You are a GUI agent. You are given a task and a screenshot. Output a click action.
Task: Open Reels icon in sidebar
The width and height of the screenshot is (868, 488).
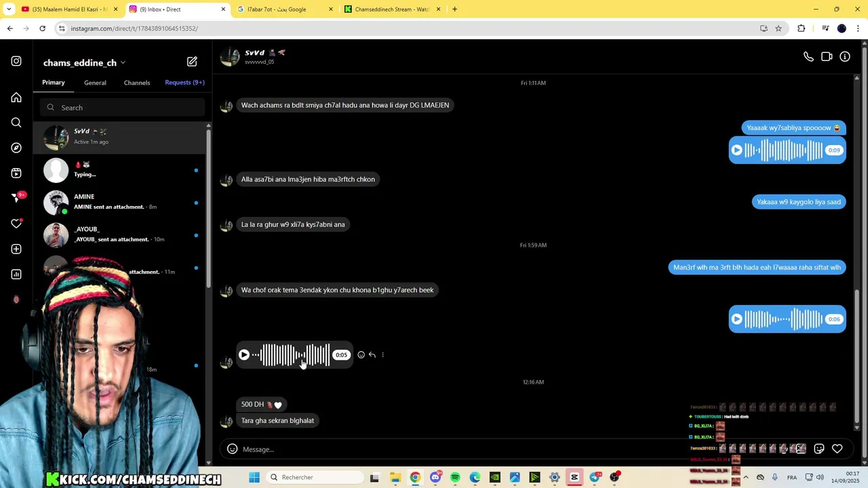pyautogui.click(x=16, y=173)
